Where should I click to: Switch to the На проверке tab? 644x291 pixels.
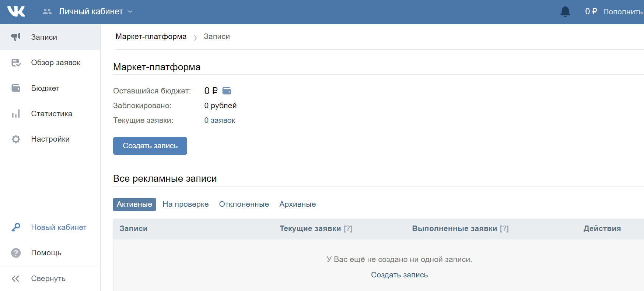[186, 204]
